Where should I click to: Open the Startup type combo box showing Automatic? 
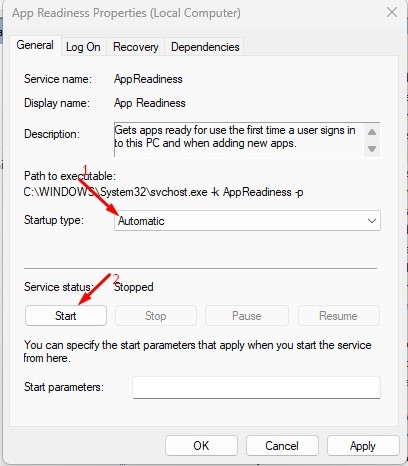(x=247, y=221)
